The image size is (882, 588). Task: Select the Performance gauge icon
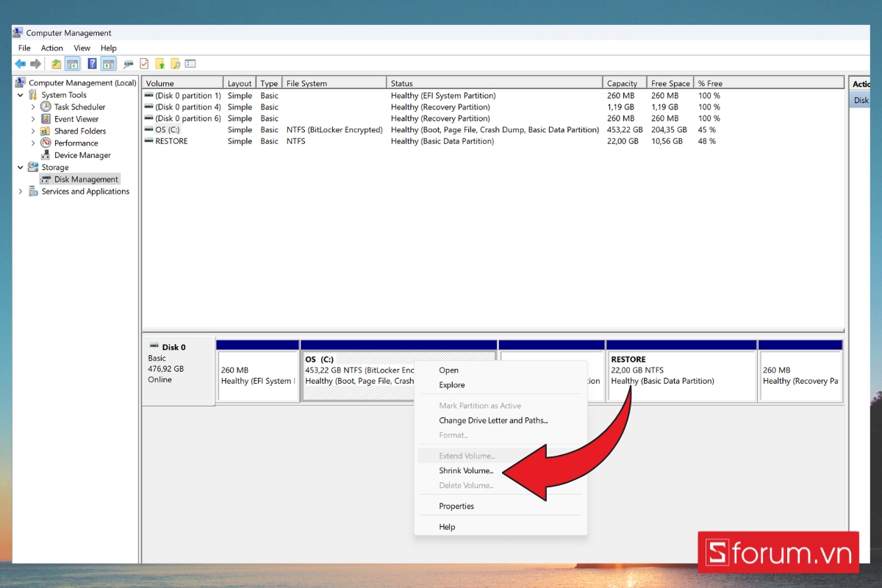(x=46, y=143)
